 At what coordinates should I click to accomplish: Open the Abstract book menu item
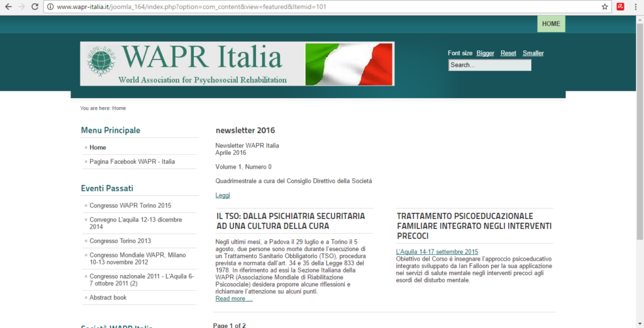[x=108, y=298]
